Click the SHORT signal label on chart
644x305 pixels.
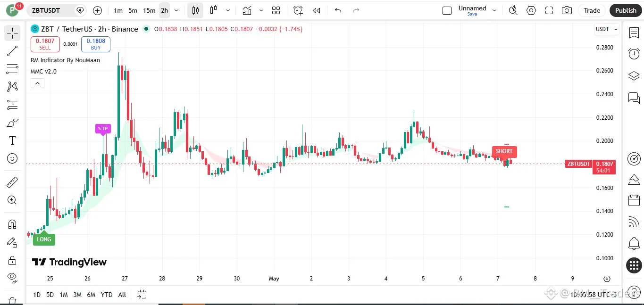[504, 151]
